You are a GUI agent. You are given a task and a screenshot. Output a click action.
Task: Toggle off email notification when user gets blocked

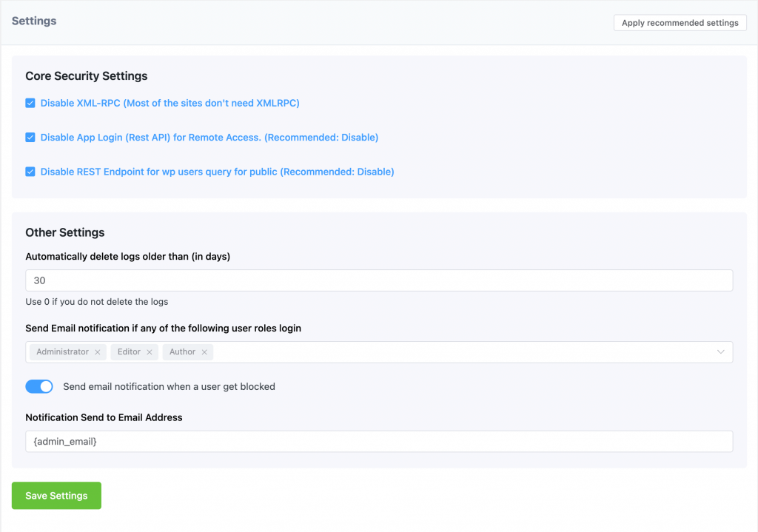tap(38, 386)
